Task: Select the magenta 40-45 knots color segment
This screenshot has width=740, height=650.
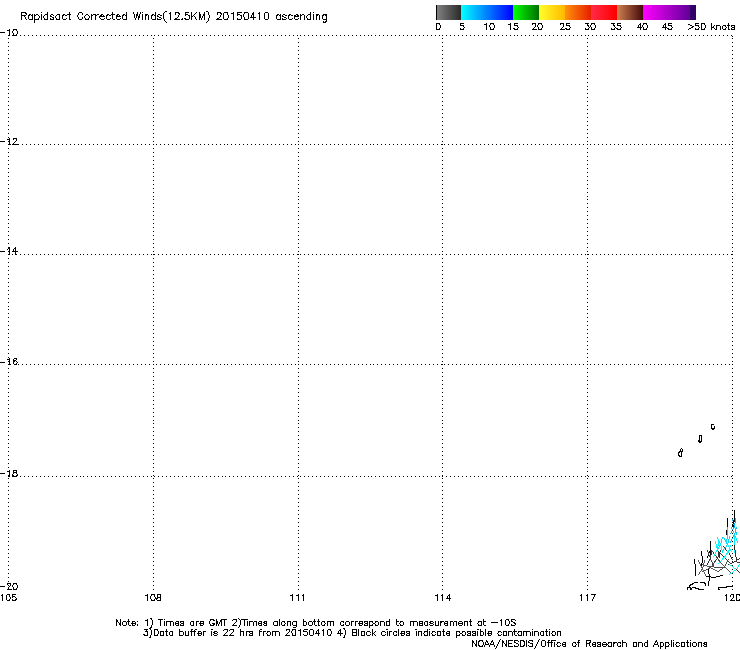Action: (656, 12)
